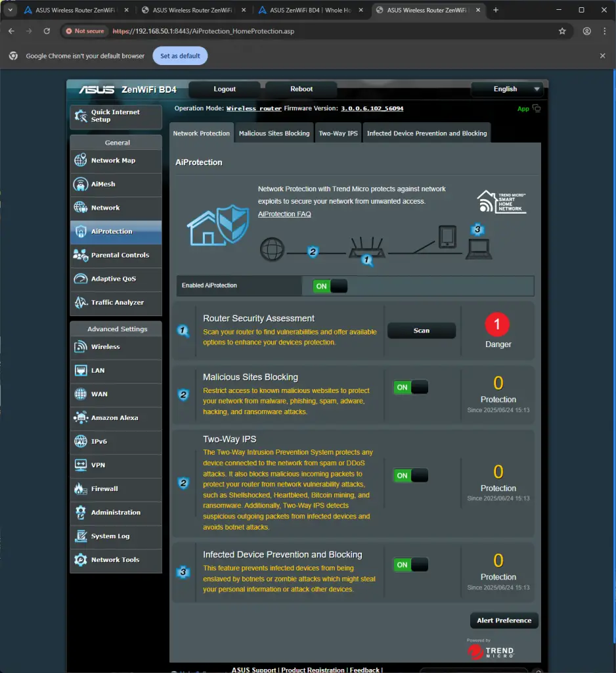The height and width of the screenshot is (673, 616).
Task: Open the Malicious Sites Blocking tab
Action: 274,133
